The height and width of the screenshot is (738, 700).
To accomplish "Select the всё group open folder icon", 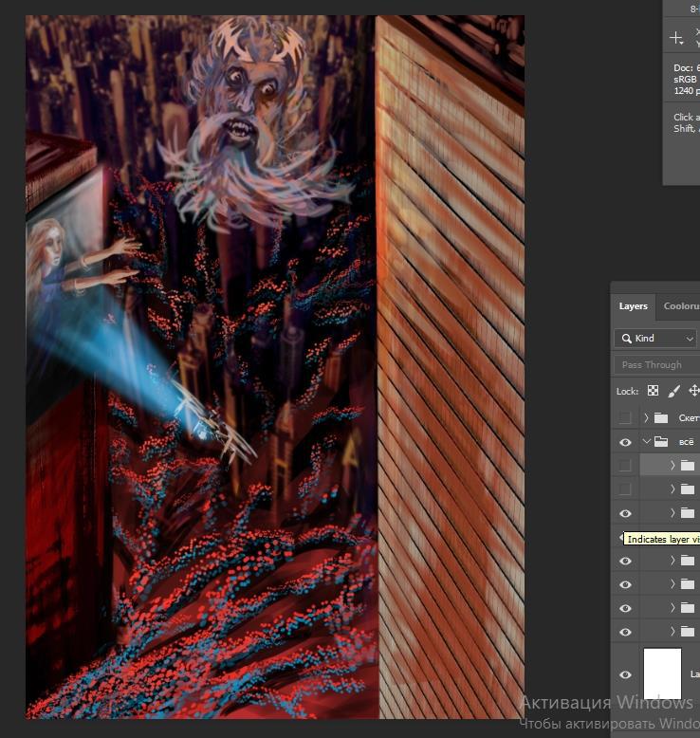I will click(662, 442).
